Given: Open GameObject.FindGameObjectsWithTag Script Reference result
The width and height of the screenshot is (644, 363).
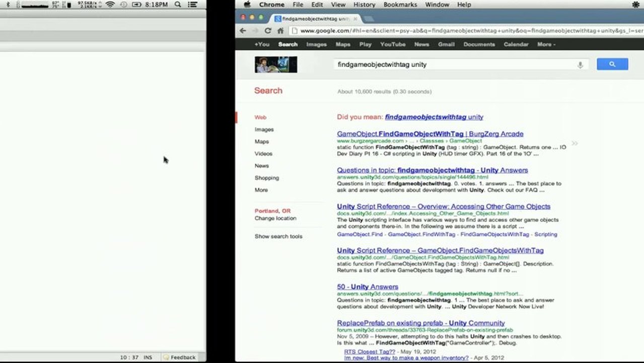Looking at the screenshot, I should point(440,250).
